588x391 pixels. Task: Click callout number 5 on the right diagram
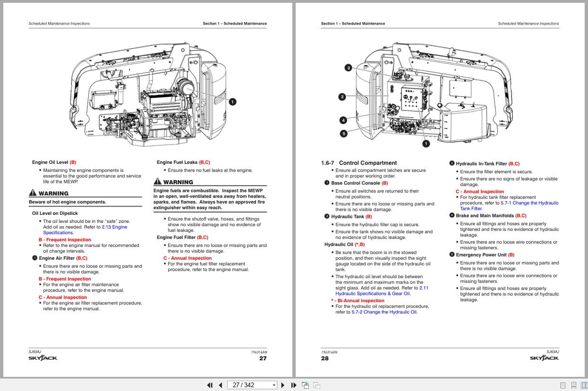click(343, 133)
